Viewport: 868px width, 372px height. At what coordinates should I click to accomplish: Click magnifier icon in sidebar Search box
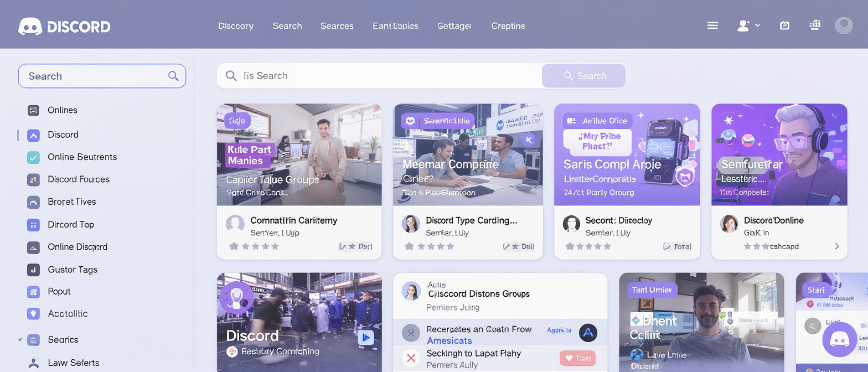173,76
